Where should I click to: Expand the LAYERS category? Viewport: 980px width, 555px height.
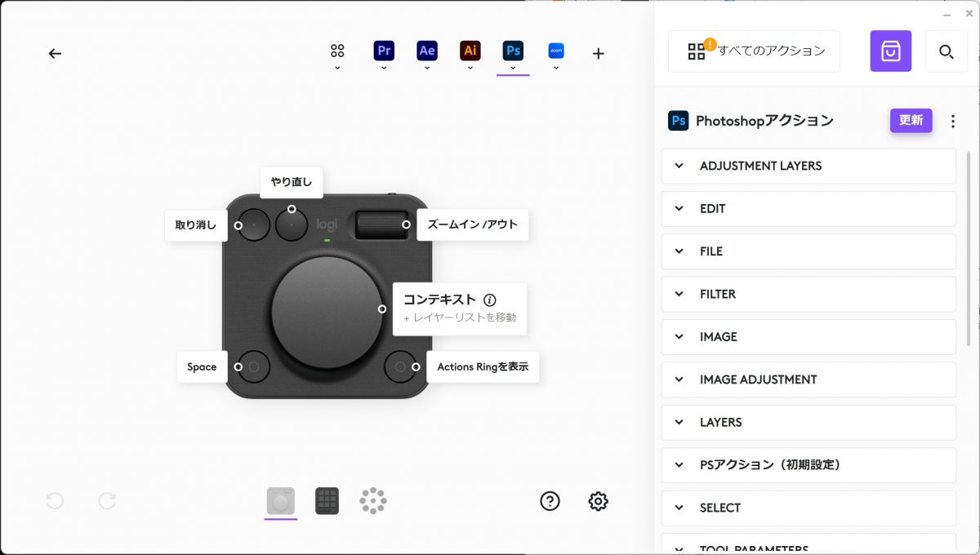point(808,422)
